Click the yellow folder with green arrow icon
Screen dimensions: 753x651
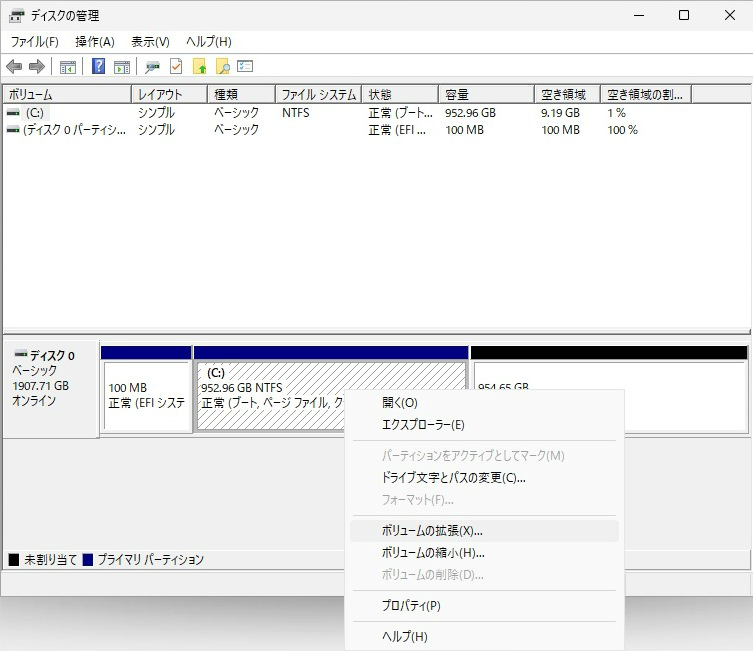pyautogui.click(x=200, y=67)
